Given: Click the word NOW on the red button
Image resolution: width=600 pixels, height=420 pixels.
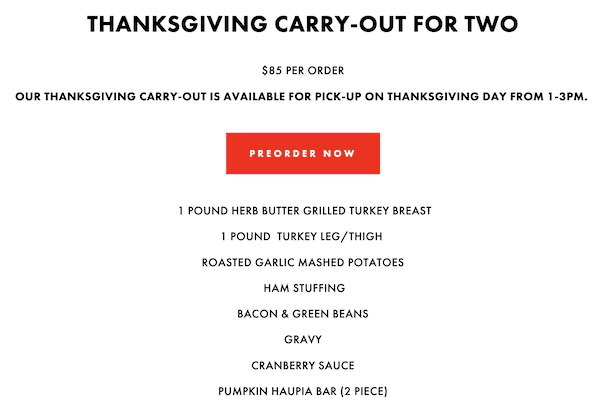Looking at the screenshot, I should [339, 153].
